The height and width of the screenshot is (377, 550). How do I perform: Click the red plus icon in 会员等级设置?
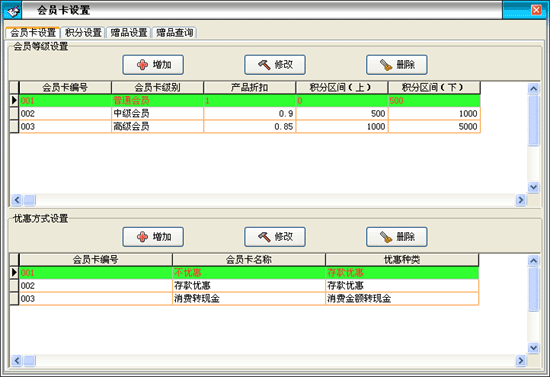tap(142, 65)
